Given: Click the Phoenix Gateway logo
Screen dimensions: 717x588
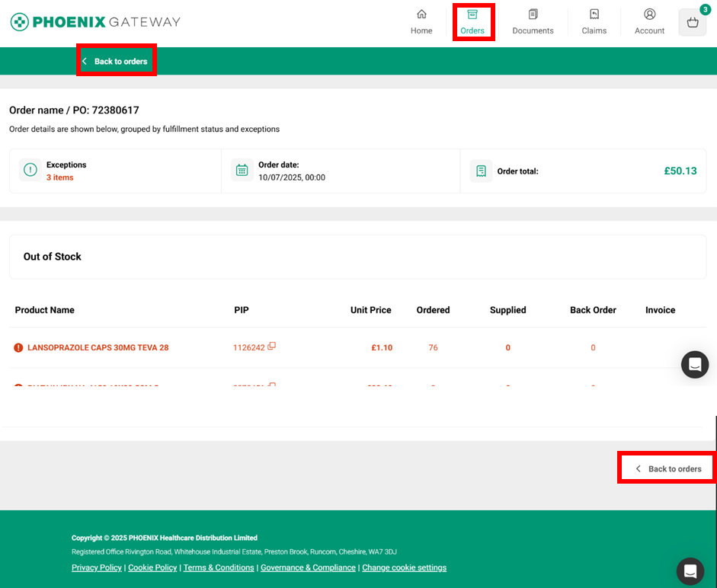Looking at the screenshot, I should 95,22.
